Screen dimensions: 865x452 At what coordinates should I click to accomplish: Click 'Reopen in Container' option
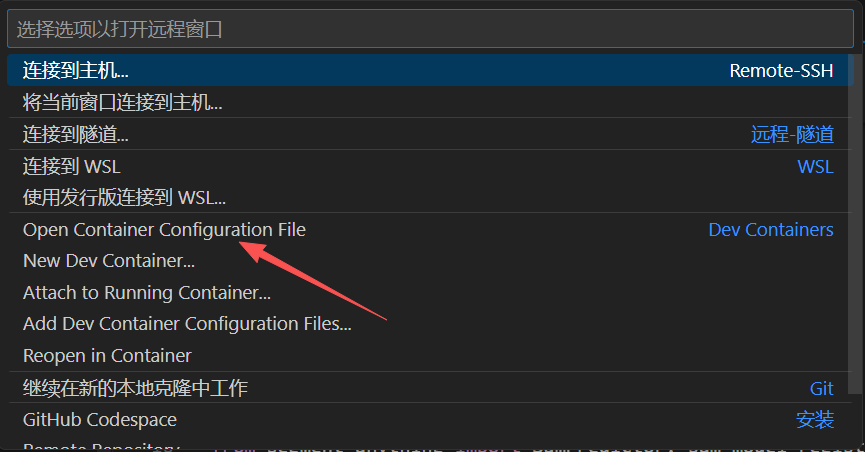coord(430,355)
